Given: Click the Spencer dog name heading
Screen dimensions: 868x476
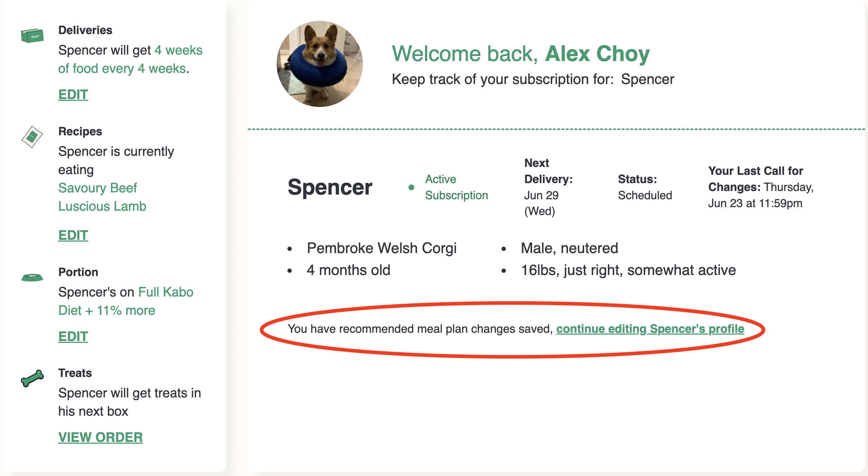Looking at the screenshot, I should click(x=330, y=187).
